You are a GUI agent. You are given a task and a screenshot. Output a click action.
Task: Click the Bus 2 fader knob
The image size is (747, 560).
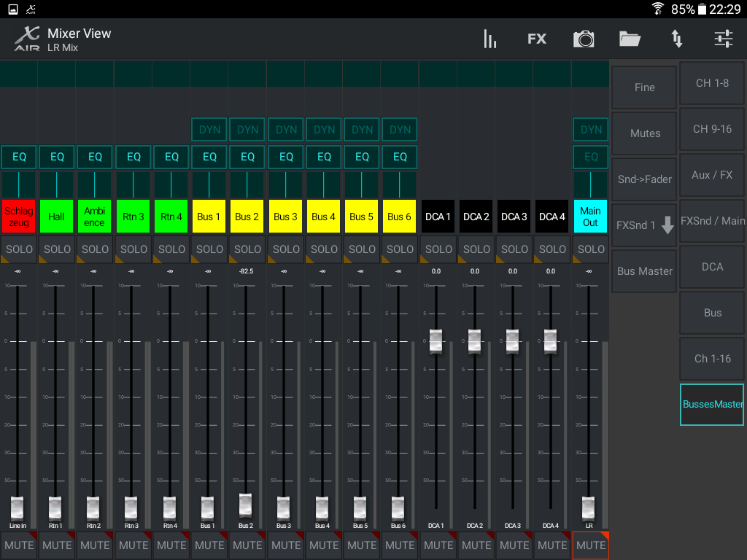pyautogui.click(x=245, y=505)
